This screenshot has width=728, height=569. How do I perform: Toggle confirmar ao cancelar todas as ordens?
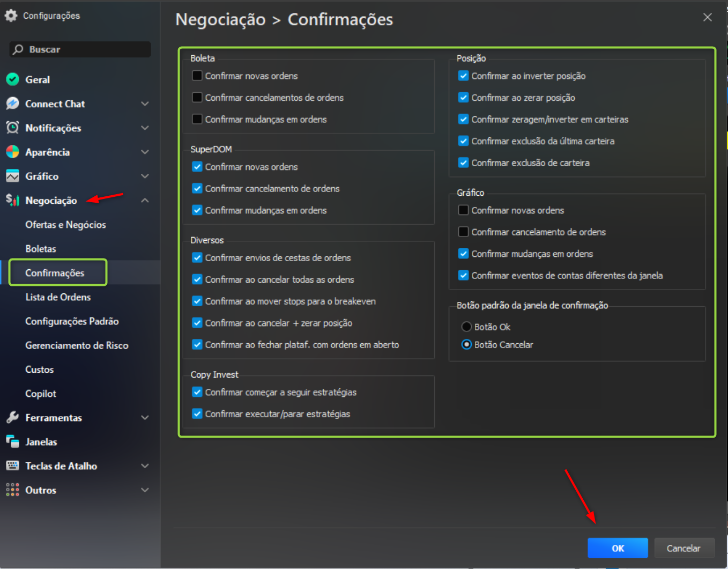[x=197, y=279]
